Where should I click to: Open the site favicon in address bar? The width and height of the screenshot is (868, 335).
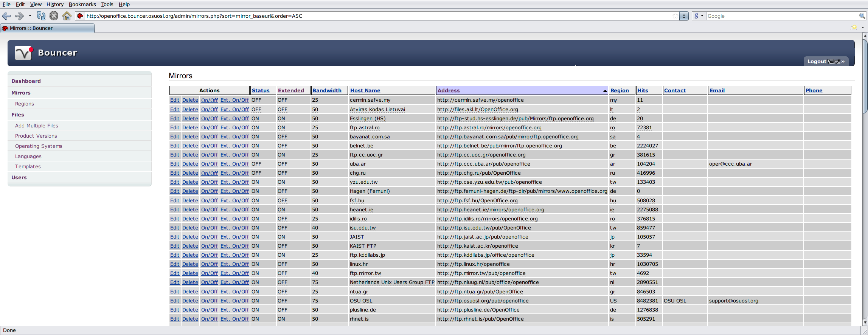(80, 16)
